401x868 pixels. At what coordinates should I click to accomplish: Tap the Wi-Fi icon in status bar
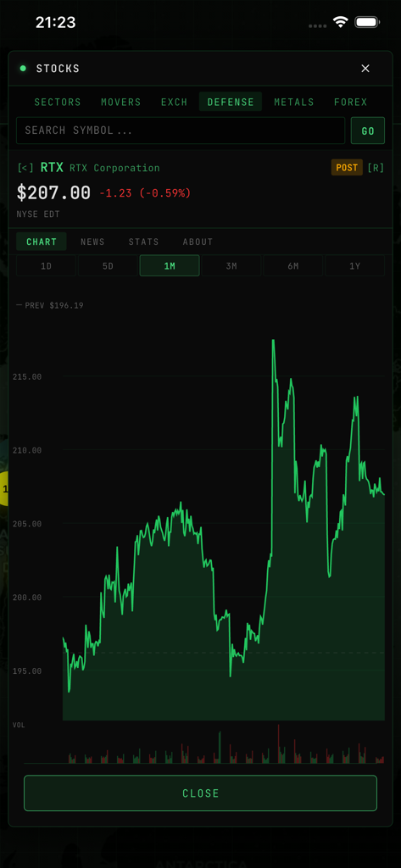click(x=340, y=22)
